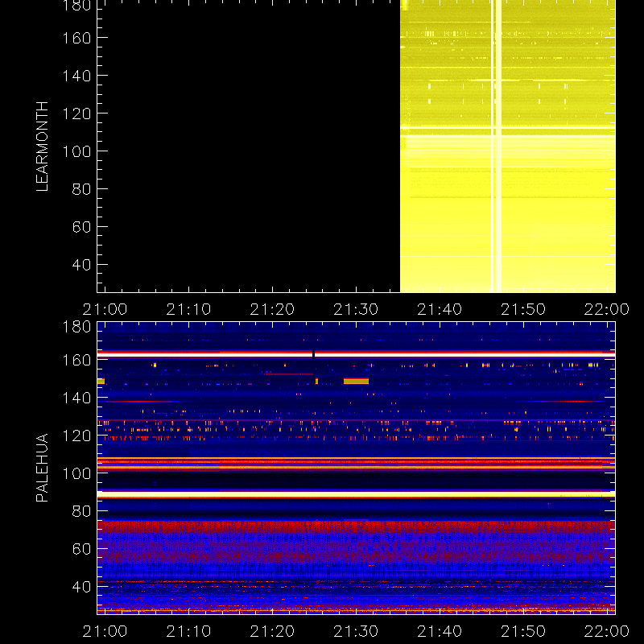Select the 160 tick label on Learmonth axis
Viewport: 644px width, 644px height.
point(76,38)
